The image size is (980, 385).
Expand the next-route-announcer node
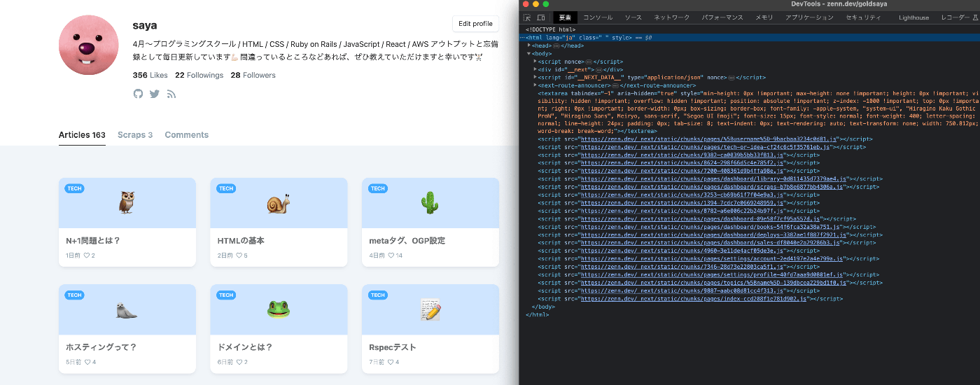(x=535, y=85)
